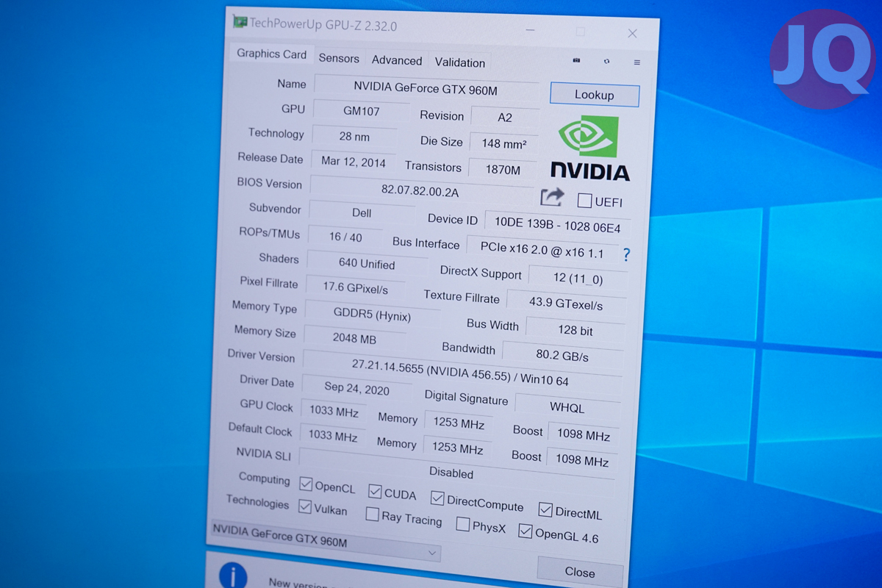The width and height of the screenshot is (882, 588).
Task: Click the BIOS Version field 82.07.82.00.2A
Action: point(422,190)
